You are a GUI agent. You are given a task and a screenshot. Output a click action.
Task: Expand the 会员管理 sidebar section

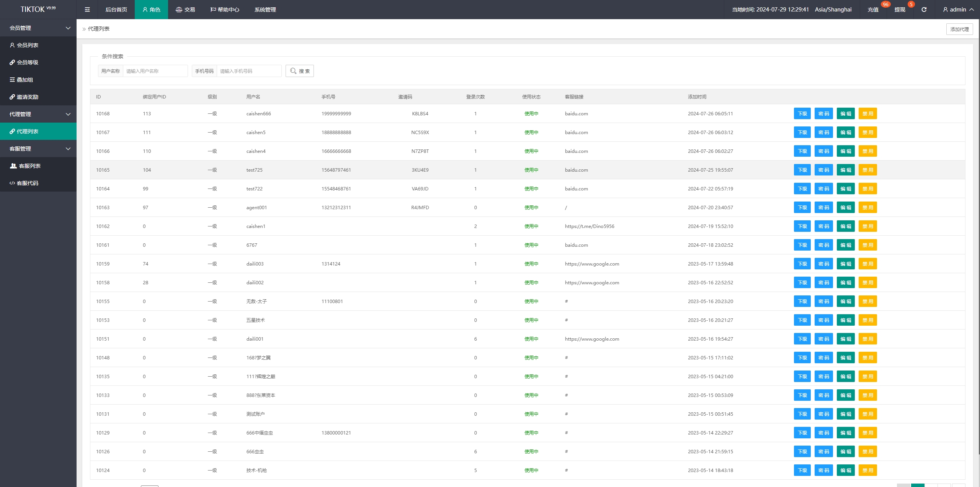38,28
